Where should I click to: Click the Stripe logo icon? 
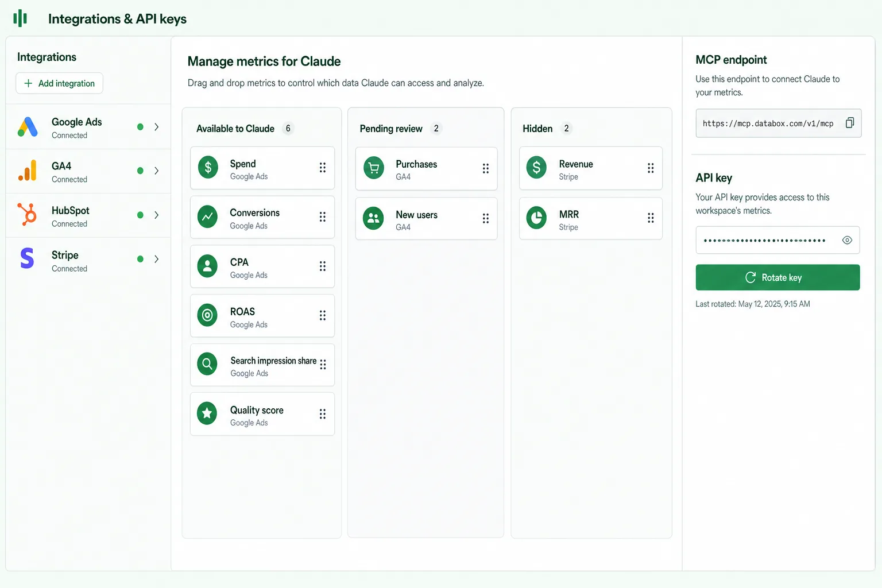pos(27,258)
